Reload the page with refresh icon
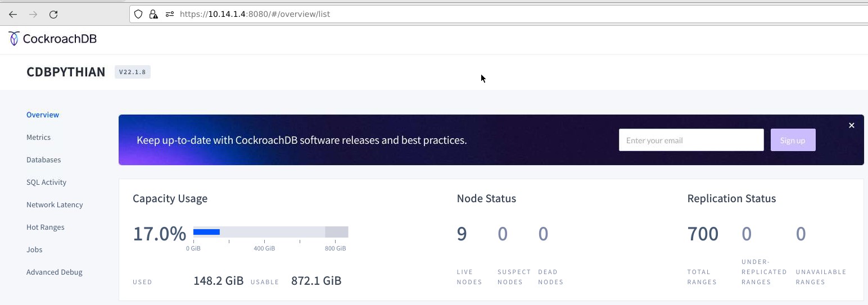Image resolution: width=868 pixels, height=305 pixels. 53,15
